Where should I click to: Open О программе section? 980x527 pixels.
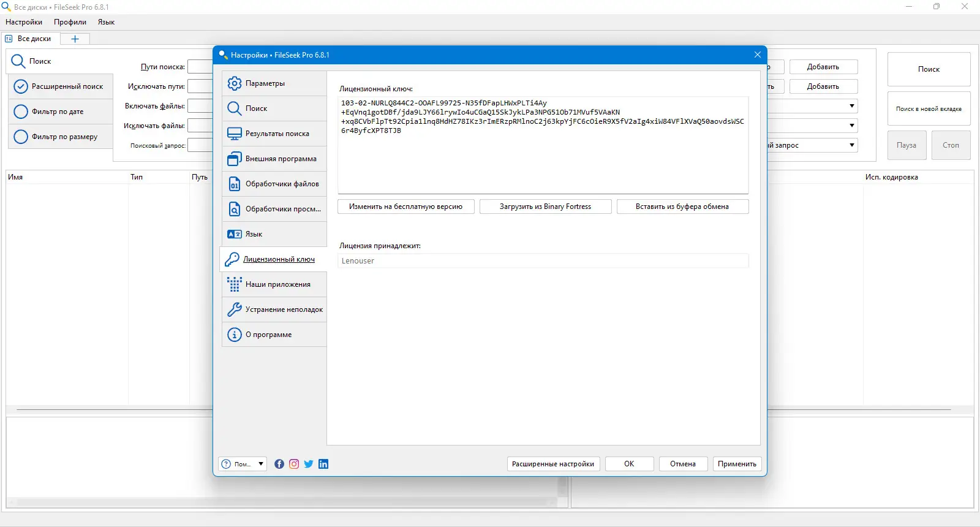(x=274, y=335)
